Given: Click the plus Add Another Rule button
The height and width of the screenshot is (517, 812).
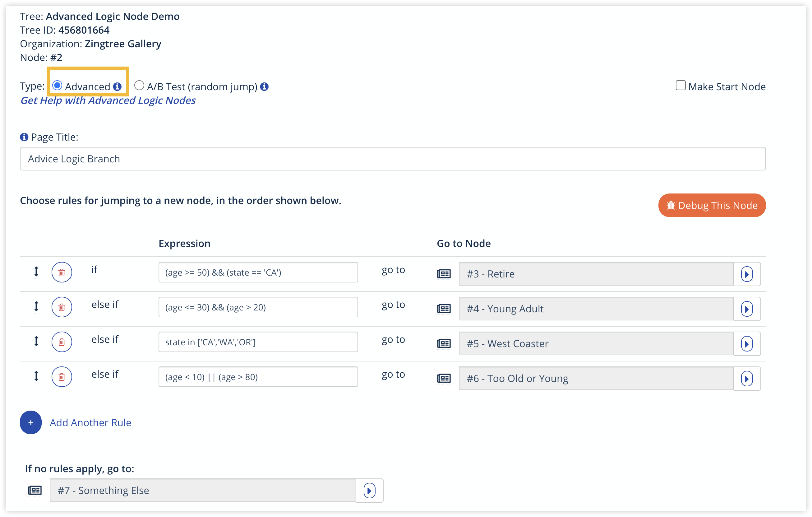Looking at the screenshot, I should [x=31, y=422].
